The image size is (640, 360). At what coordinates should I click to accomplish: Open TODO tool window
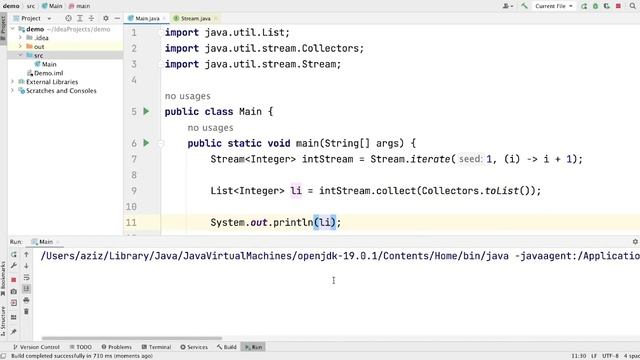(x=80, y=347)
